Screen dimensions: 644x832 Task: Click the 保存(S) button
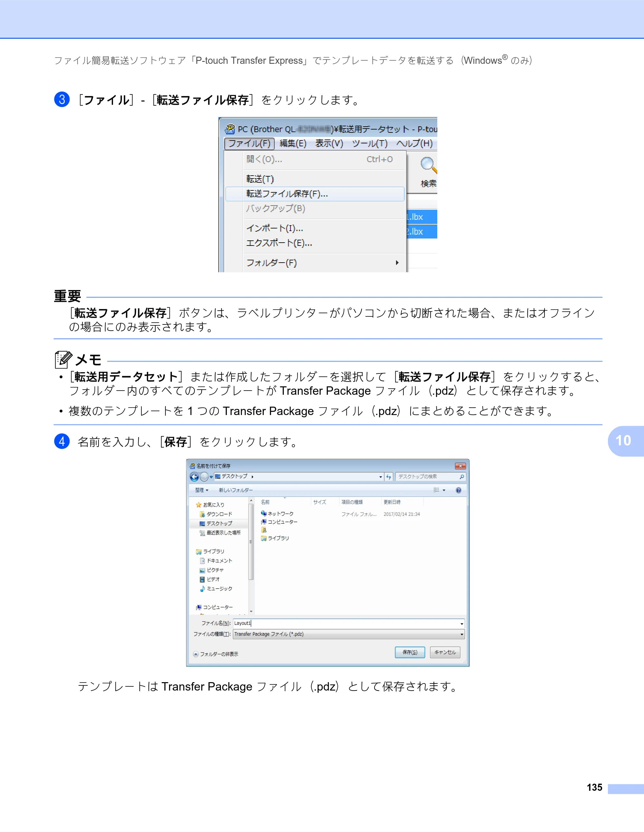[x=410, y=652]
